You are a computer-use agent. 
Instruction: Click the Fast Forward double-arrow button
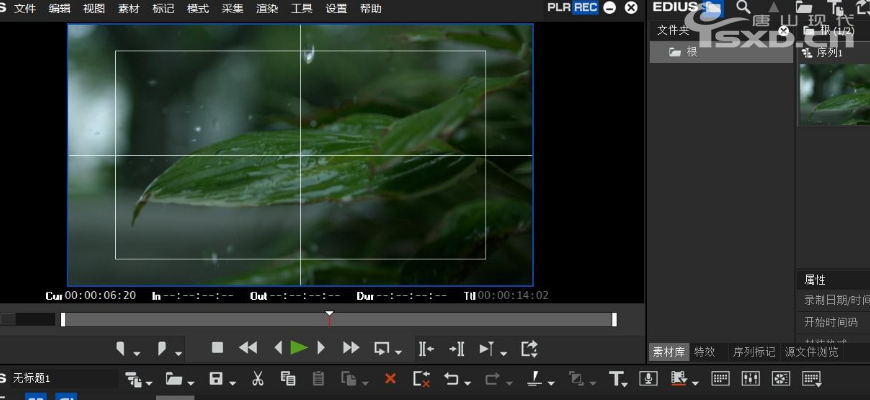pyautogui.click(x=351, y=348)
